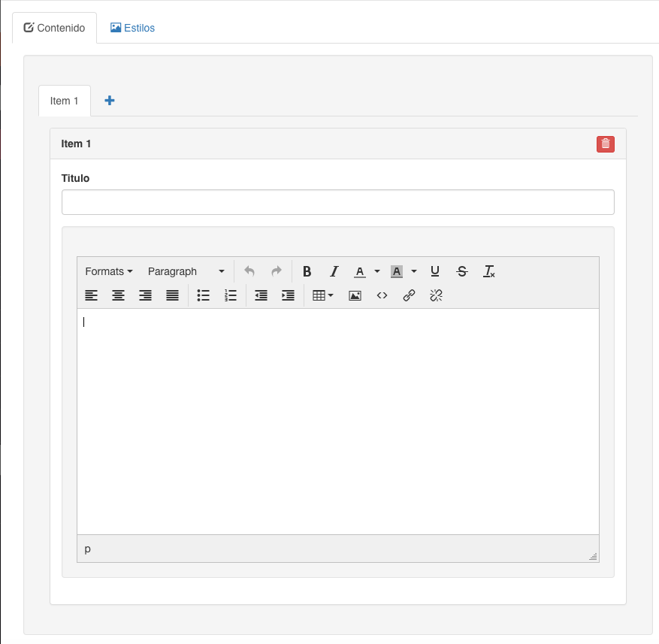Apply the text color button
659x644 pixels.
click(360, 271)
